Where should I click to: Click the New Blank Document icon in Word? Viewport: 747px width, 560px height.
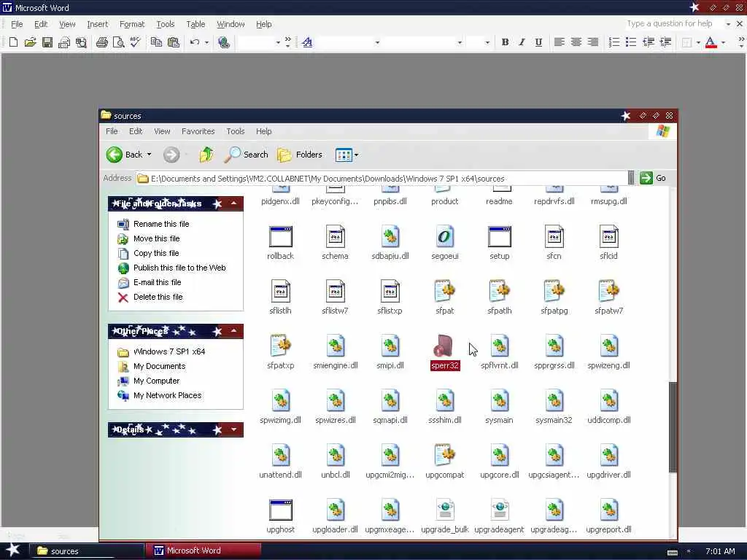click(13, 42)
